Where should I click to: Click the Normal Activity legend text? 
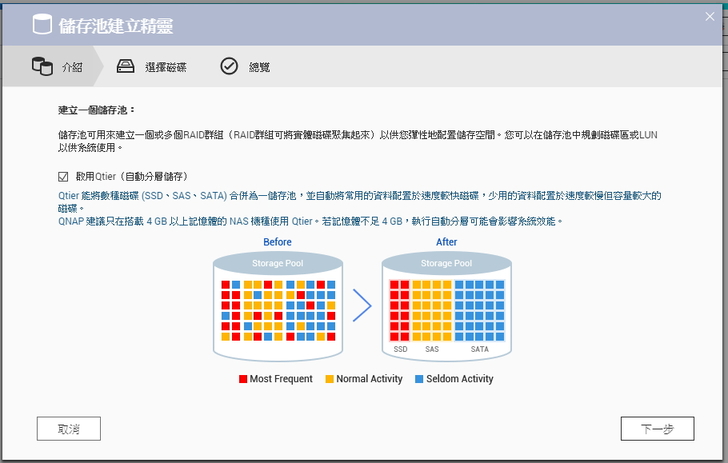[x=369, y=379]
